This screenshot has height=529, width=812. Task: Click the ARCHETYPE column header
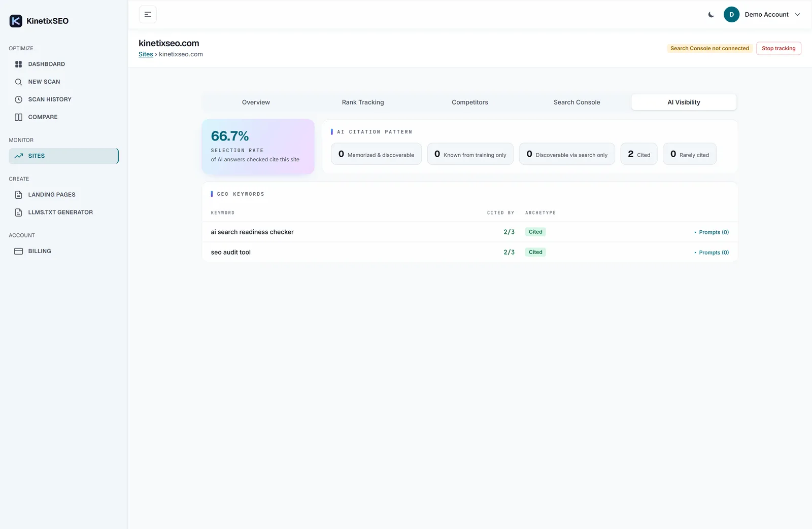click(540, 213)
